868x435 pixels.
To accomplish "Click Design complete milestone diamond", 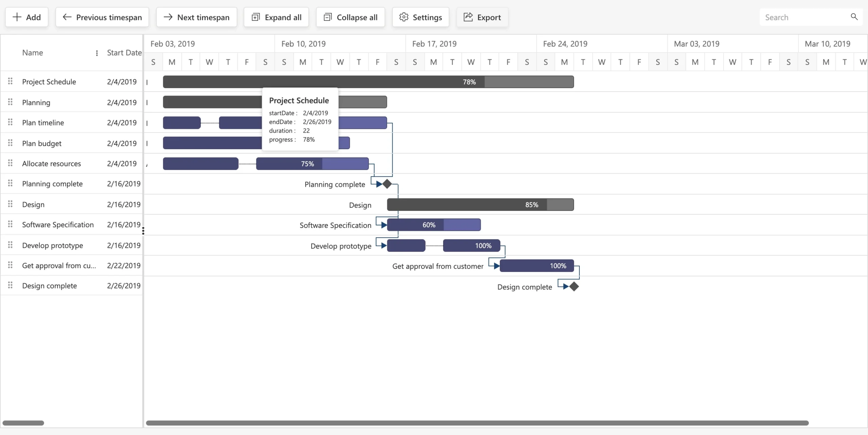I will (x=574, y=286).
